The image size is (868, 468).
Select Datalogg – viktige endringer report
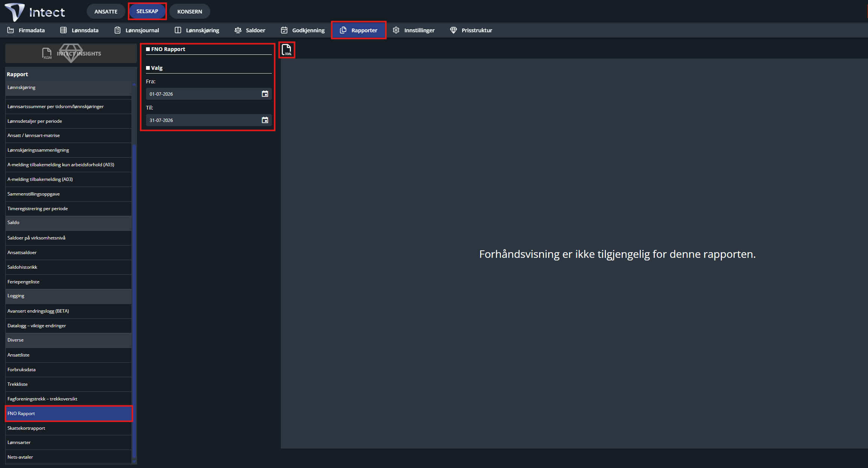[68, 326]
